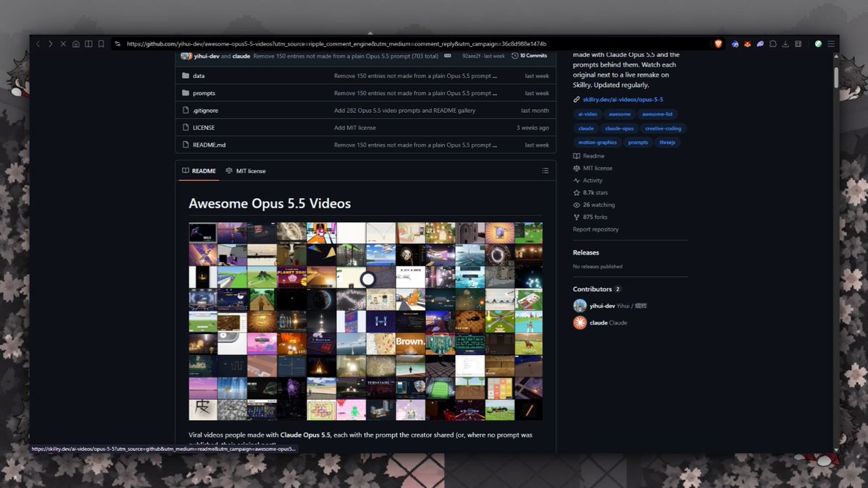Click the Add MIT license commit message
The image size is (868, 488).
coord(355,128)
